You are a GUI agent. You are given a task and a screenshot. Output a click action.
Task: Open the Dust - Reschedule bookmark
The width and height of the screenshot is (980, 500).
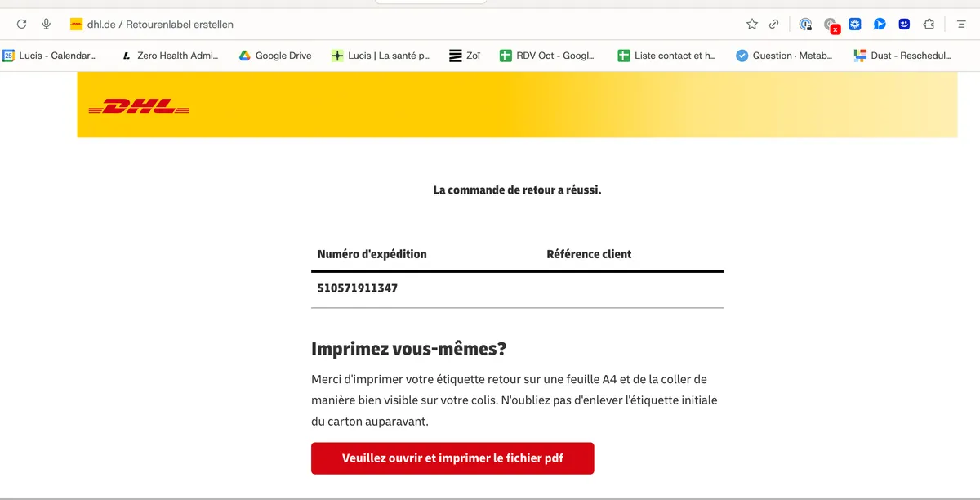(x=903, y=56)
